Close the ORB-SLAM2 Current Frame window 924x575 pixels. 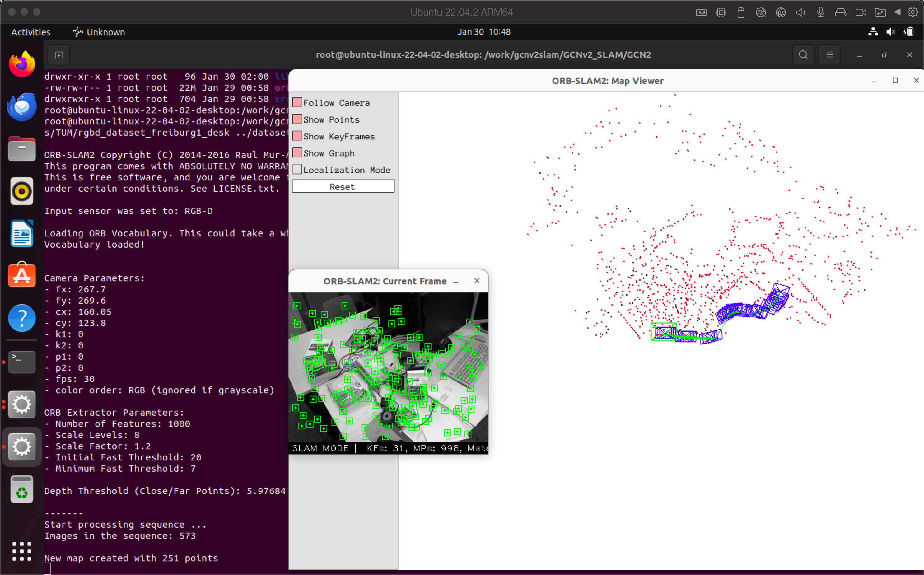477,281
